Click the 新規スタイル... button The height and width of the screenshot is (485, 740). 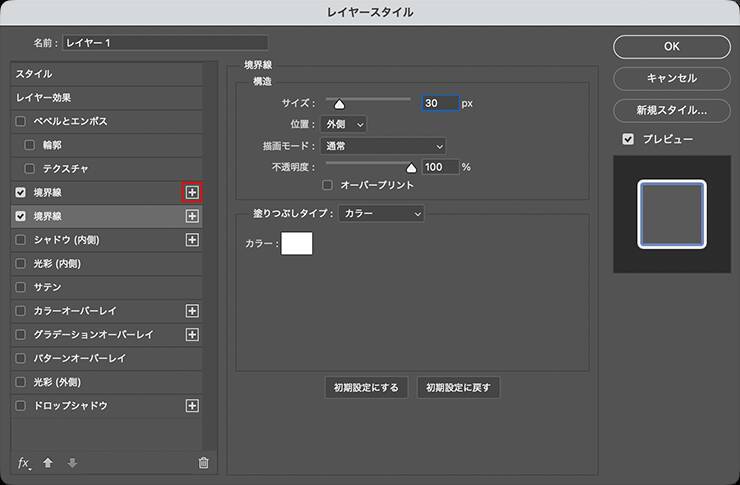(672, 110)
